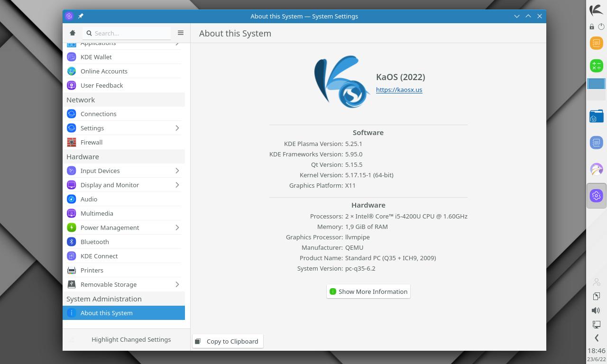607x364 pixels.
Task: Click the Power Management lightning icon
Action: point(72,227)
